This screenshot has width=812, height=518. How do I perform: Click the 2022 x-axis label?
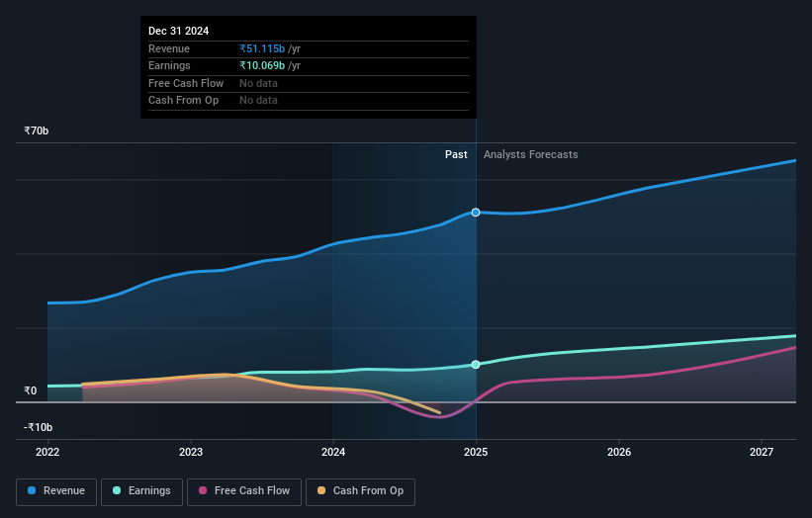[47, 452]
